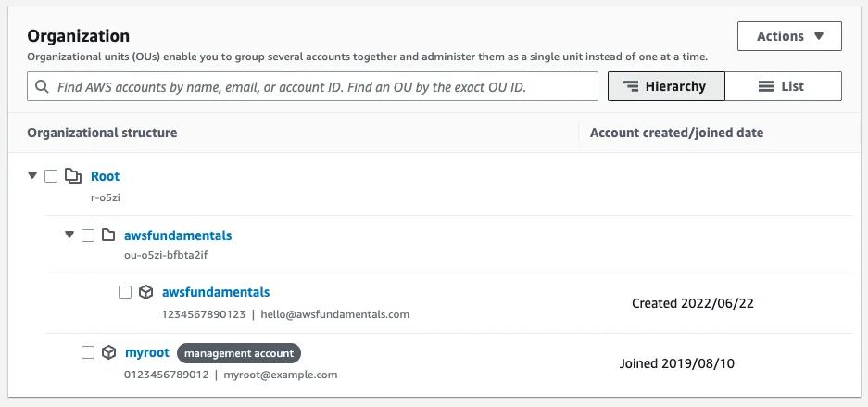Image resolution: width=868 pixels, height=407 pixels.
Task: Click the search magnifier icon
Action: pos(42,87)
